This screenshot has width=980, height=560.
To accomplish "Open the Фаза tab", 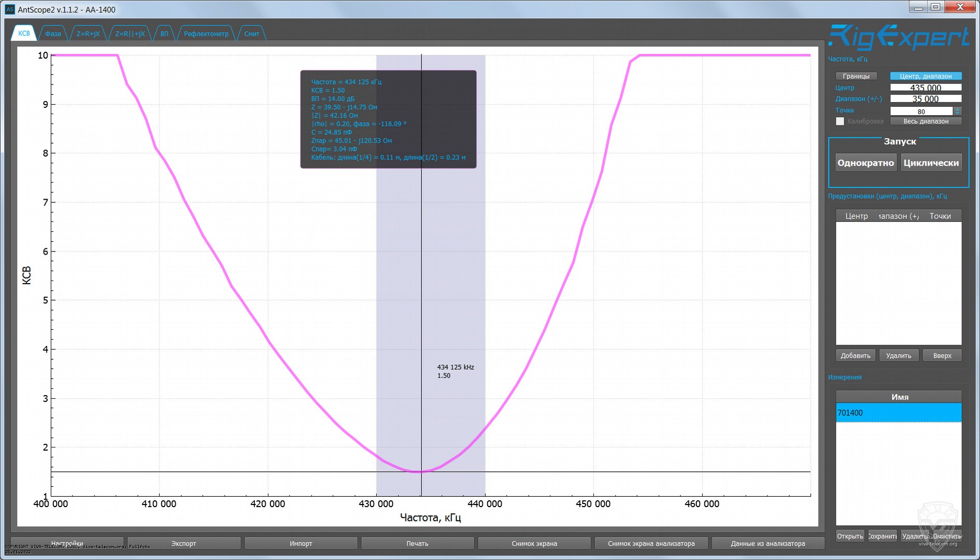I will point(53,34).
